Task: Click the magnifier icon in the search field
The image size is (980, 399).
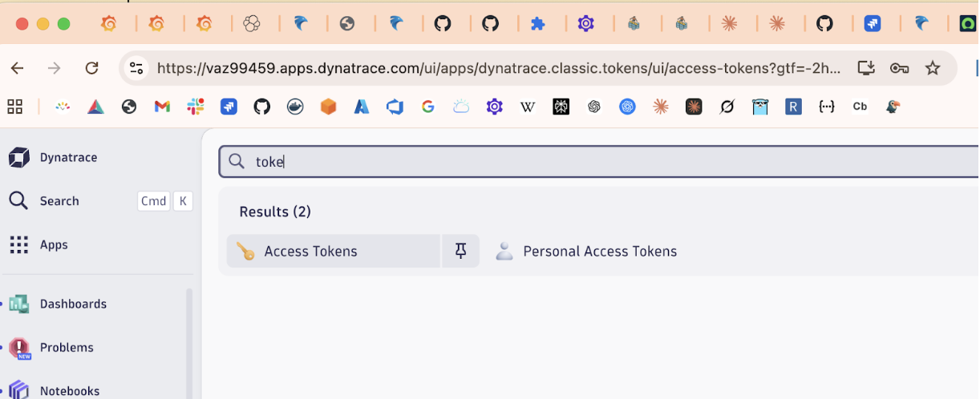Action: 237,162
